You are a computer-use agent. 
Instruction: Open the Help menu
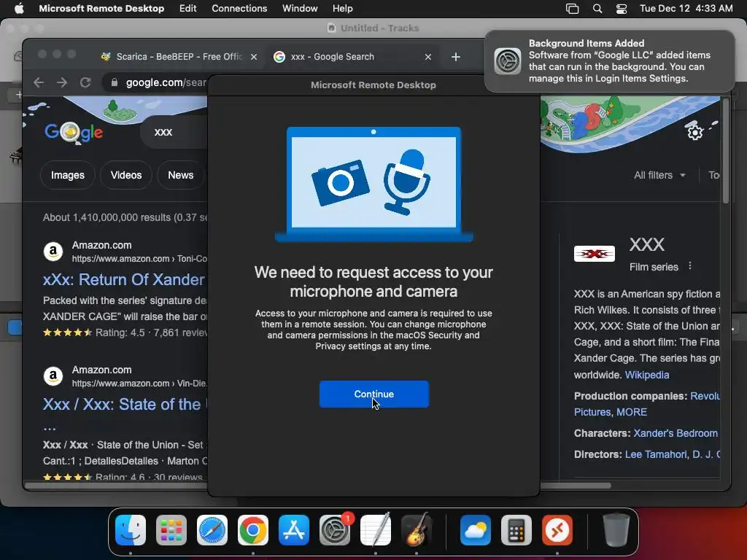(343, 9)
